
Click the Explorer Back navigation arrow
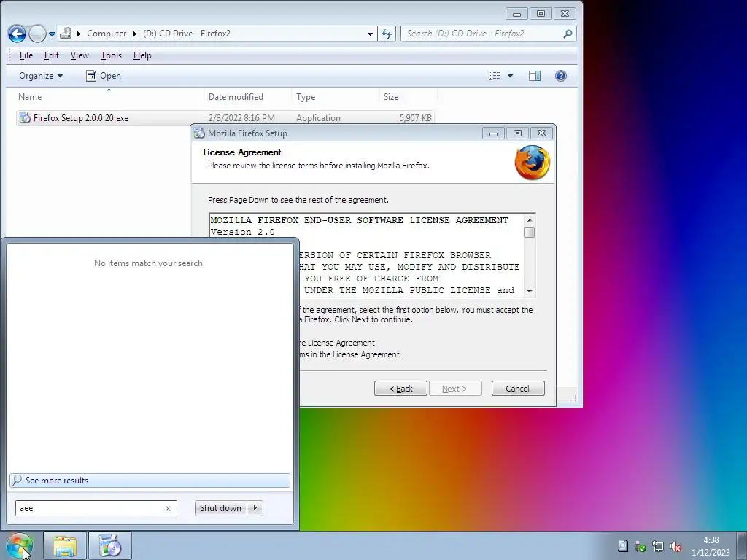tap(17, 34)
